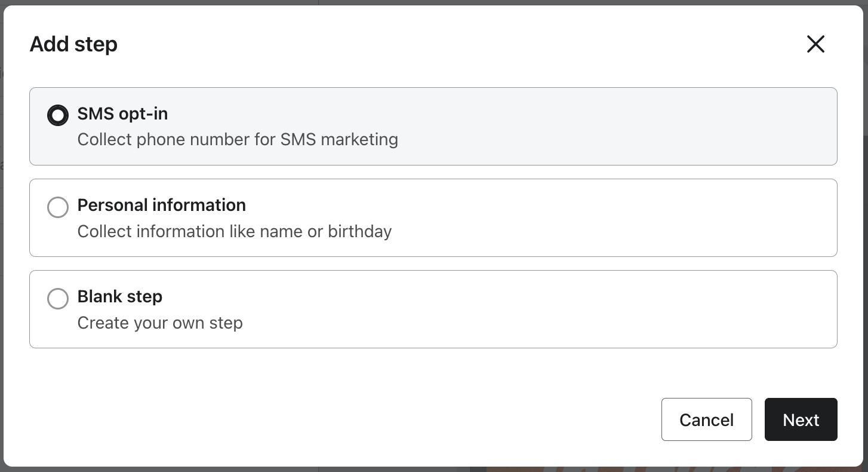Select the SMS opt-in radio button
This screenshot has height=472, width=868.
pyautogui.click(x=58, y=115)
